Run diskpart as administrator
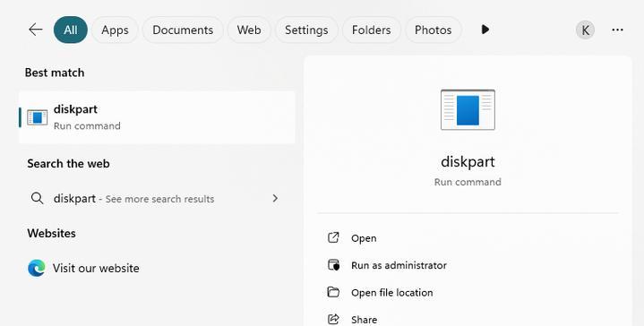 pos(399,265)
